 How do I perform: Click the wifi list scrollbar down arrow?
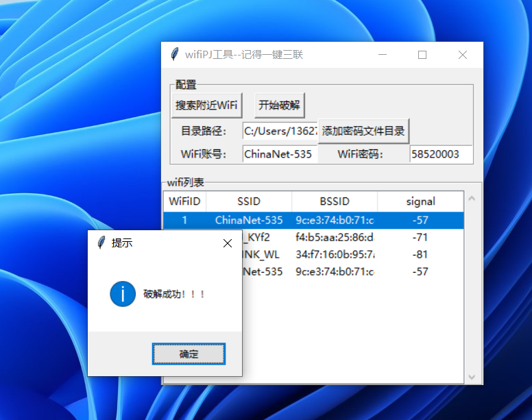pyautogui.click(x=472, y=377)
